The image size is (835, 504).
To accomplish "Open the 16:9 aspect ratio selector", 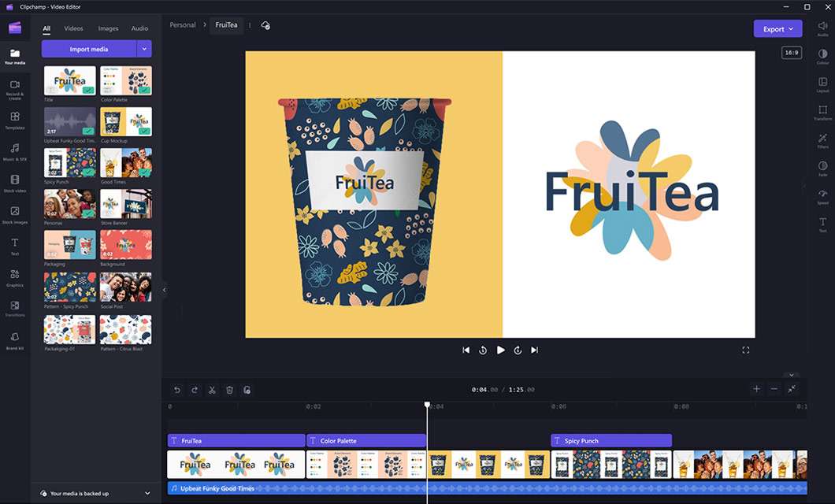I will (791, 53).
